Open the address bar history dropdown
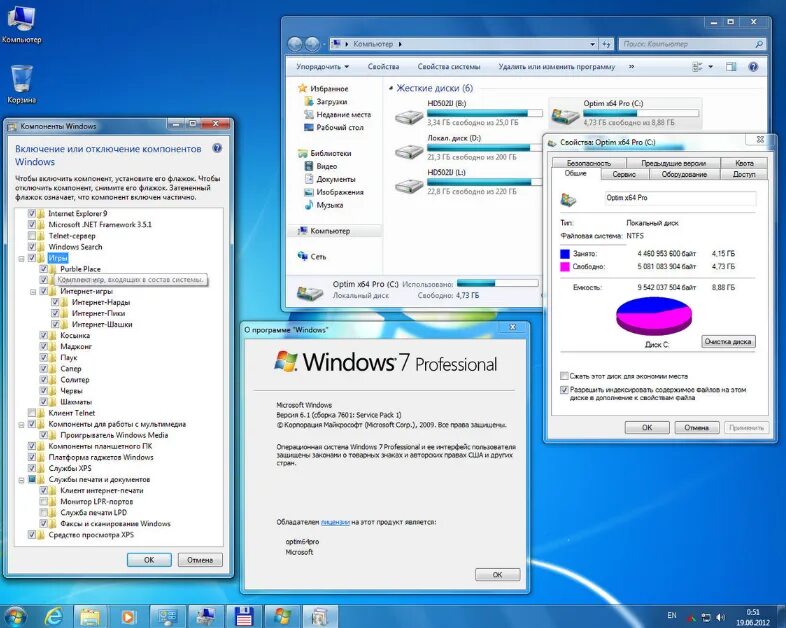 pyautogui.click(x=593, y=44)
